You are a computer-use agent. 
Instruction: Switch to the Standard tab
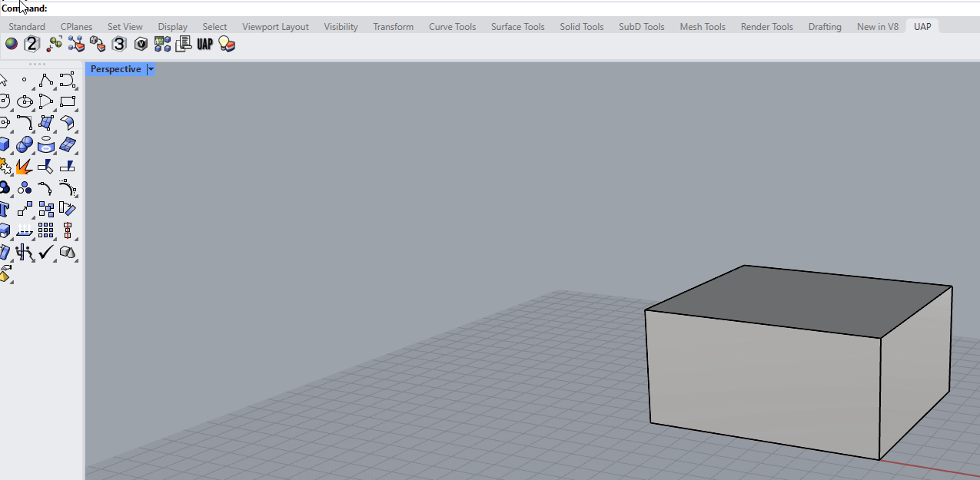coord(27,26)
